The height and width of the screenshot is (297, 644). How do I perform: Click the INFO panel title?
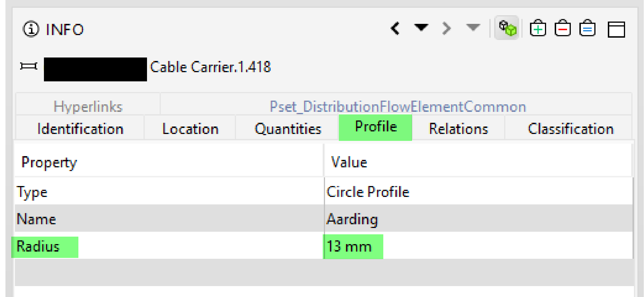pos(65,29)
